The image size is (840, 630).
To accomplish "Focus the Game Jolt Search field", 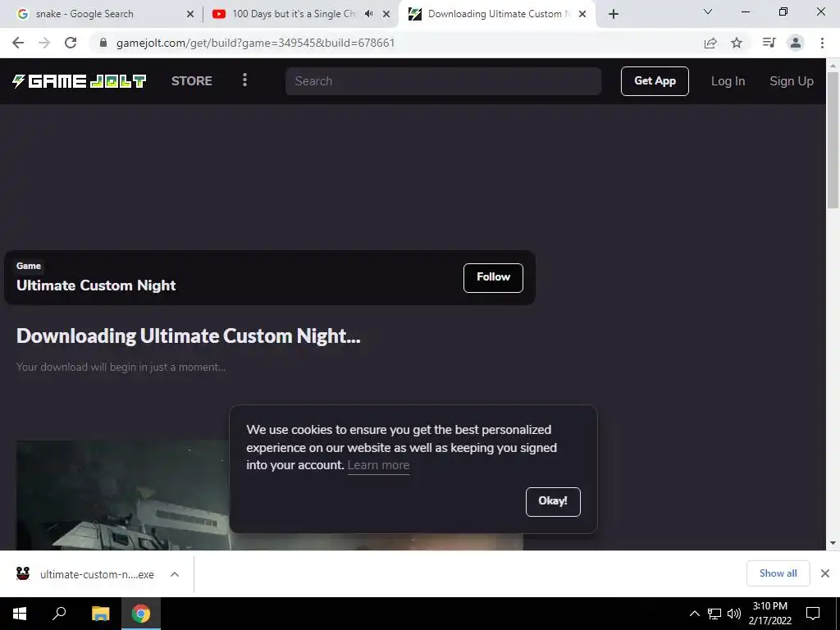I will (x=443, y=81).
